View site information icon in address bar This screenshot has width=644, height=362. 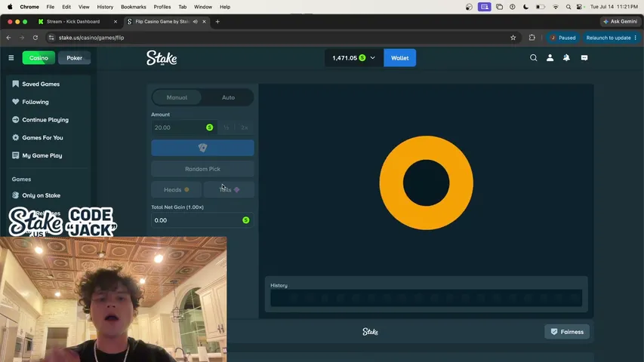51,38
